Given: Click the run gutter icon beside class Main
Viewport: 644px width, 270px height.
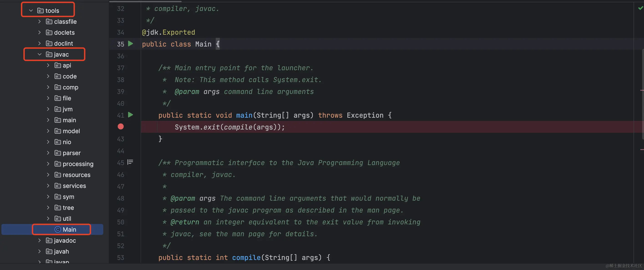Looking at the screenshot, I should coord(130,44).
